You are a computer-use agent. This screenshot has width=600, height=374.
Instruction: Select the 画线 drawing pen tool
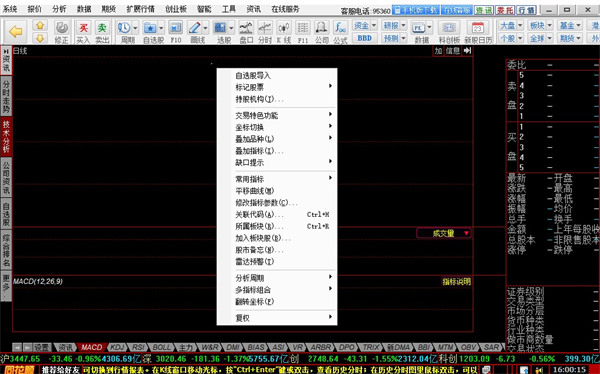(x=194, y=28)
